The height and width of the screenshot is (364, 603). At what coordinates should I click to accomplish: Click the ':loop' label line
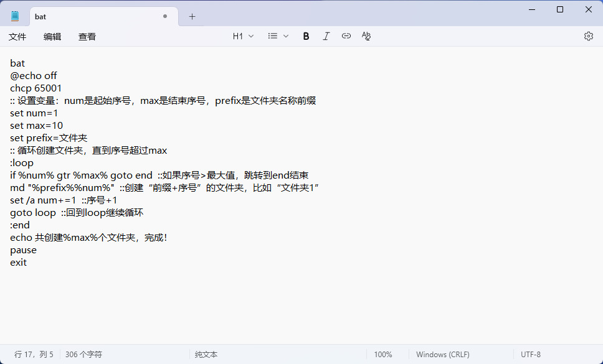click(x=22, y=163)
